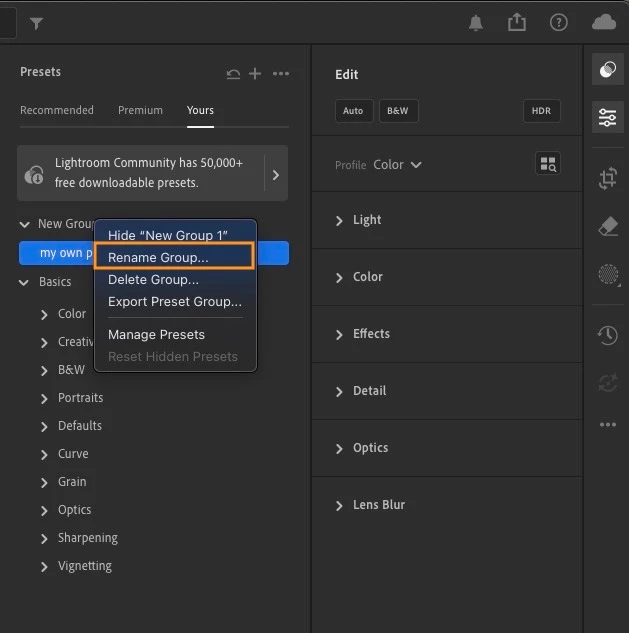Collapse the New Group 1 presets group

click(25, 224)
